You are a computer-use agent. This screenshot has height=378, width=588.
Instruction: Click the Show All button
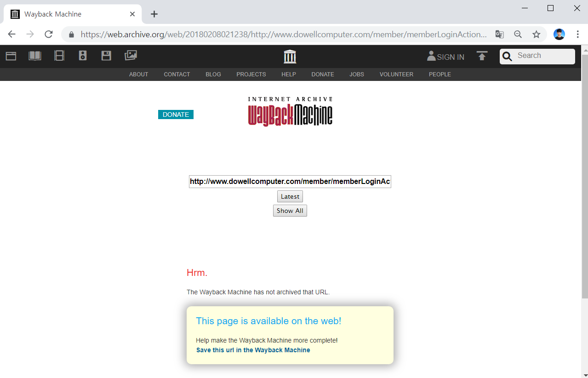[x=290, y=211]
